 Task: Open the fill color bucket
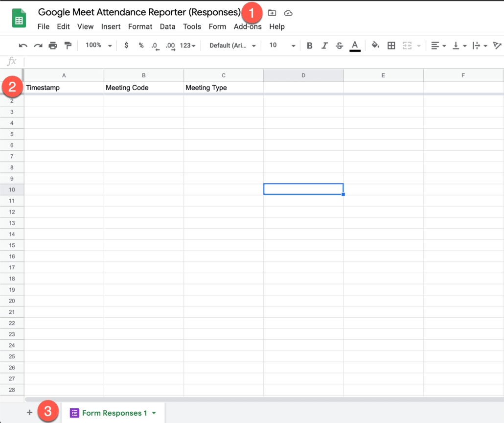point(375,46)
